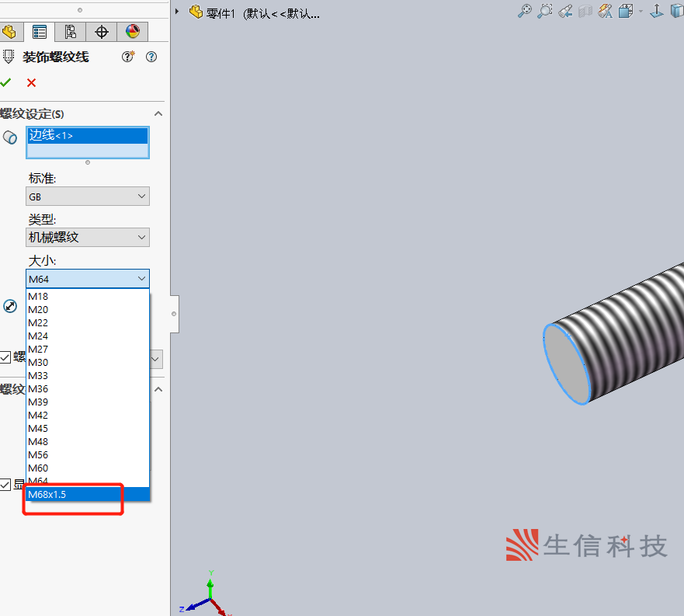Expand the 零件1 flyout tree arrow
The width and height of the screenshot is (684, 616).
coord(177,12)
